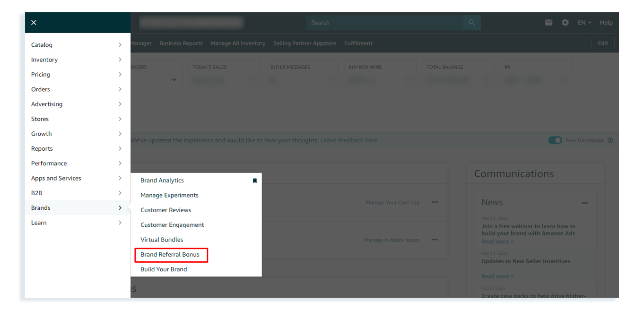644x310 pixels.
Task: Expand the Orders menu
Action: [x=78, y=89]
